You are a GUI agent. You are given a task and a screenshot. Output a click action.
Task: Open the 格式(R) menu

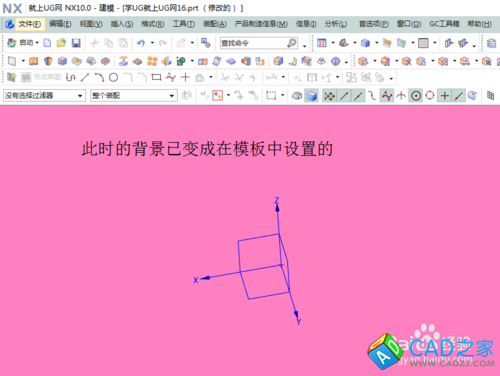153,24
